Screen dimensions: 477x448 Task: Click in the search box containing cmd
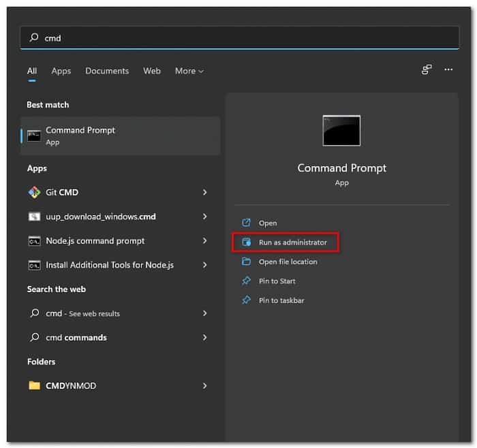(x=238, y=38)
